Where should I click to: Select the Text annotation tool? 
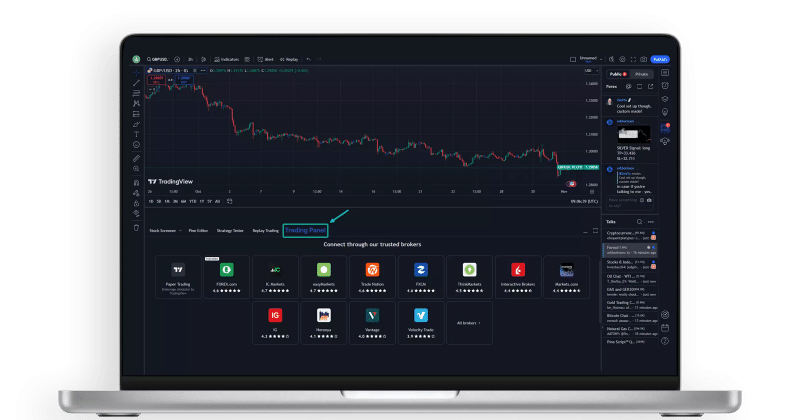pyautogui.click(x=136, y=134)
